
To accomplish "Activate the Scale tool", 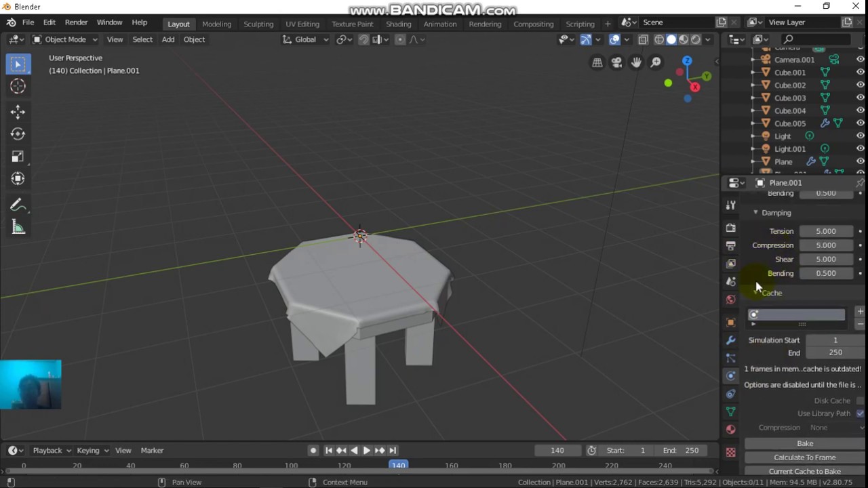I will (x=18, y=157).
